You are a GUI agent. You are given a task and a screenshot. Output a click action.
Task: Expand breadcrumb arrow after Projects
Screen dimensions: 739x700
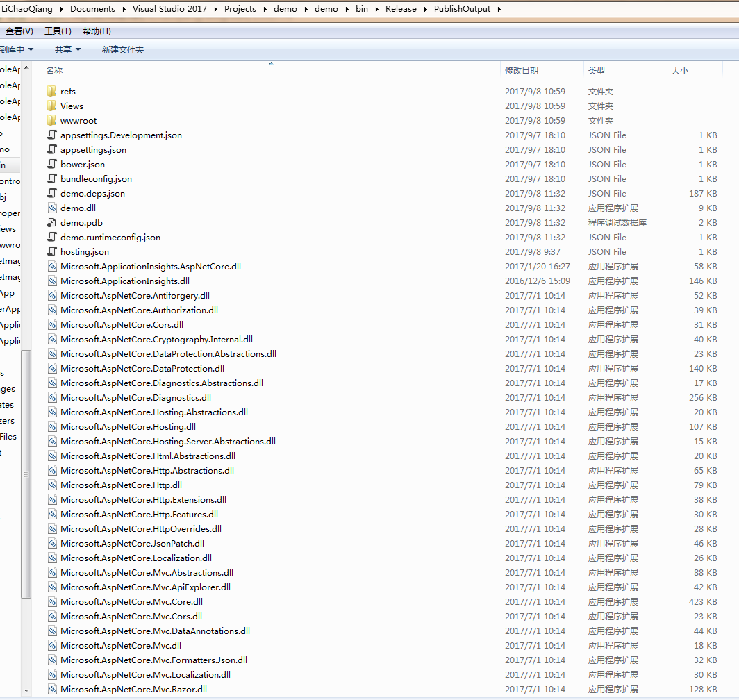click(x=265, y=9)
